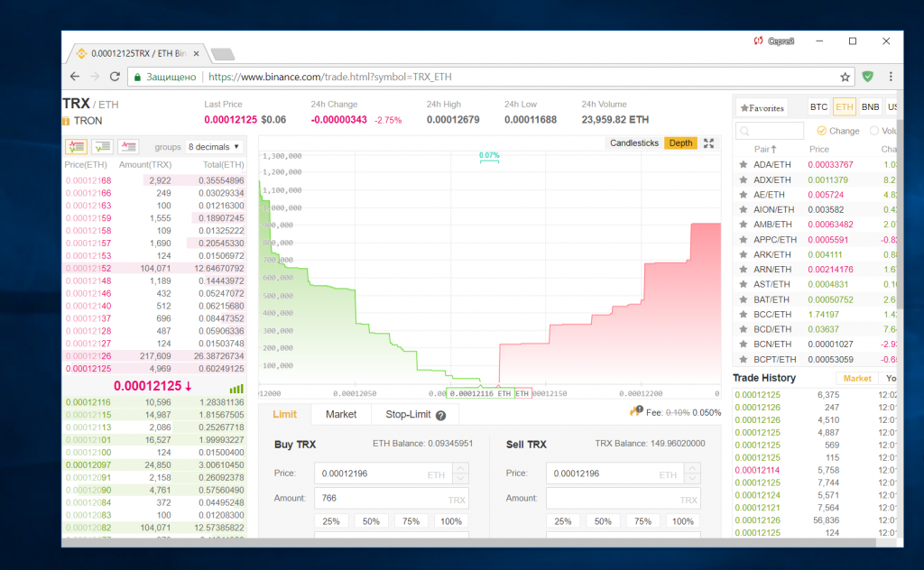
Task: Expand the chart to fullscreen
Action: coord(708,143)
